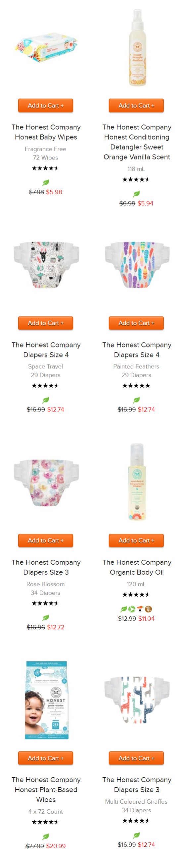Viewport: 185px width, 868px height.
Task: Click leaf icon under Painted Feathers diapers
Action: (x=136, y=400)
